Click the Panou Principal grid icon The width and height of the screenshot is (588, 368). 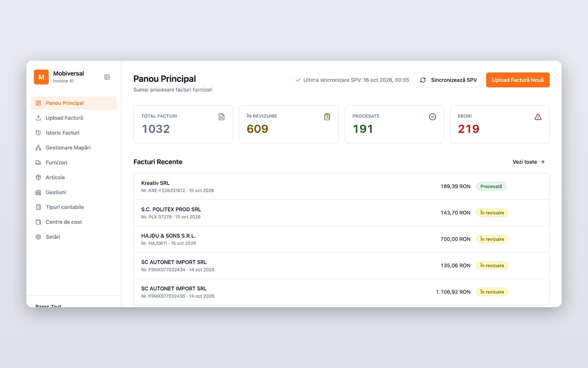click(38, 103)
